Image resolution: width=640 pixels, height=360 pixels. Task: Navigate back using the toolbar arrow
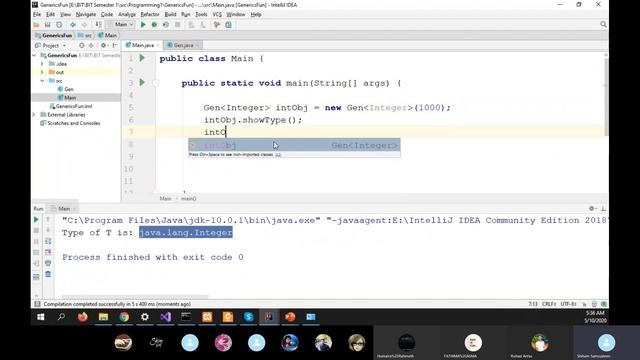[x=73, y=25]
